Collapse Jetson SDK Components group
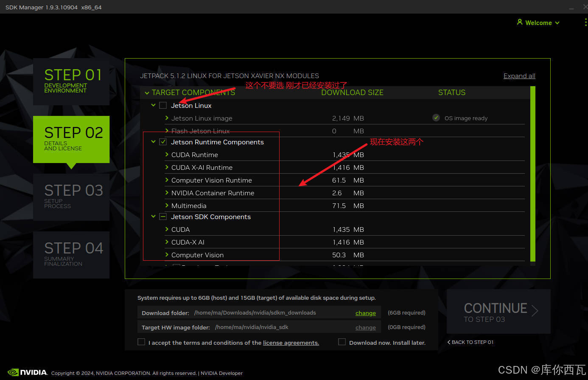 point(154,216)
